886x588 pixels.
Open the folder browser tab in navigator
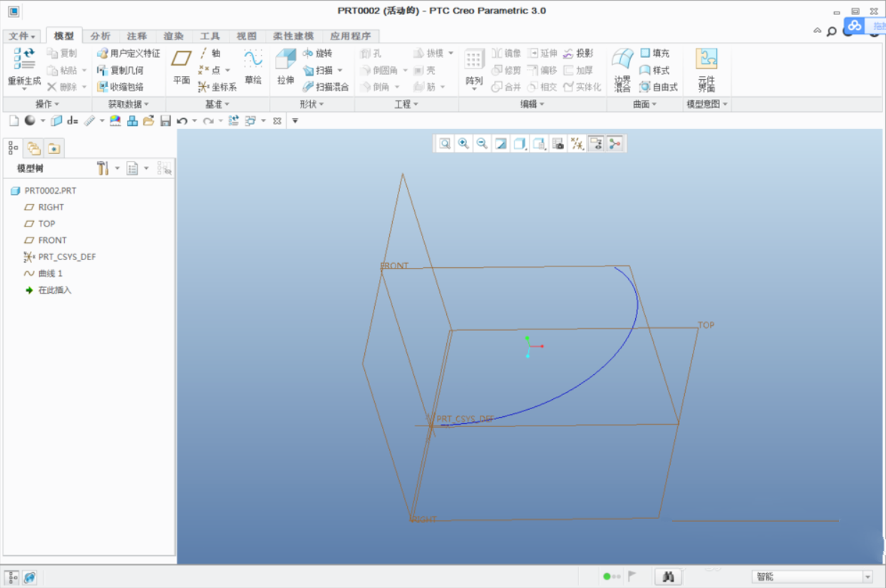pyautogui.click(x=34, y=148)
